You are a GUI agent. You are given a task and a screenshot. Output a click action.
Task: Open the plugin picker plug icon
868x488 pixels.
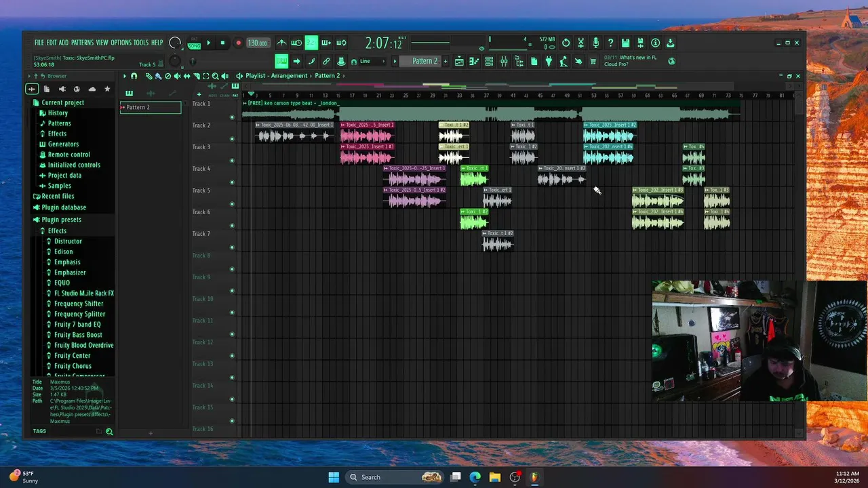click(x=549, y=61)
